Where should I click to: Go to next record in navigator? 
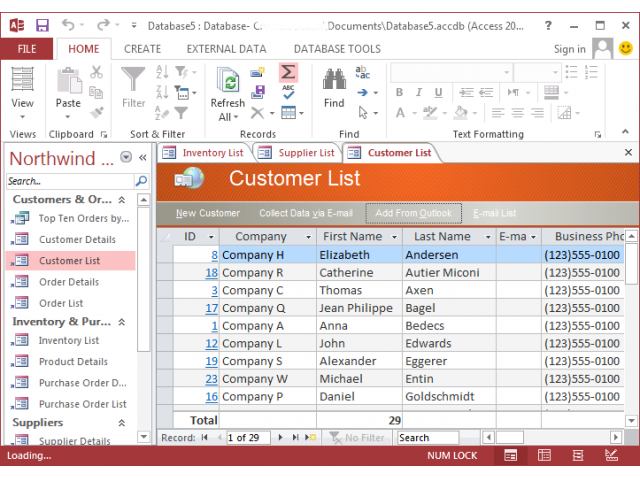(x=281, y=438)
